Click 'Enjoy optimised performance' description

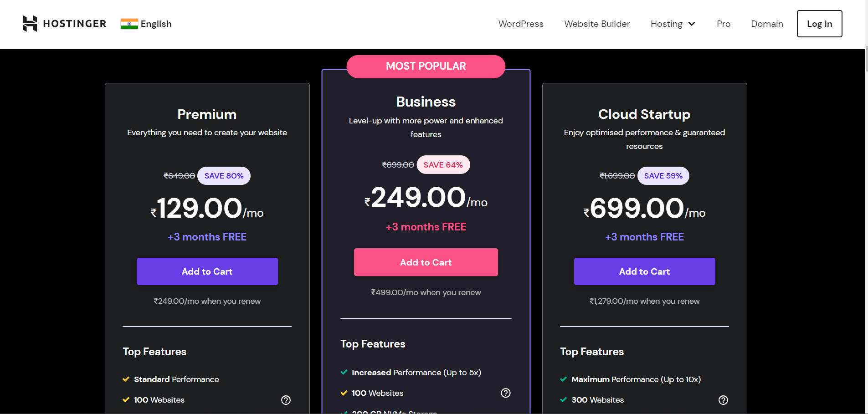pyautogui.click(x=644, y=139)
